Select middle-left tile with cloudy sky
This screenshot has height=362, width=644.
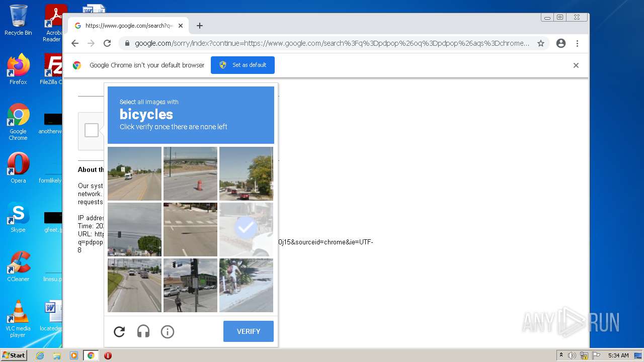pos(134,229)
